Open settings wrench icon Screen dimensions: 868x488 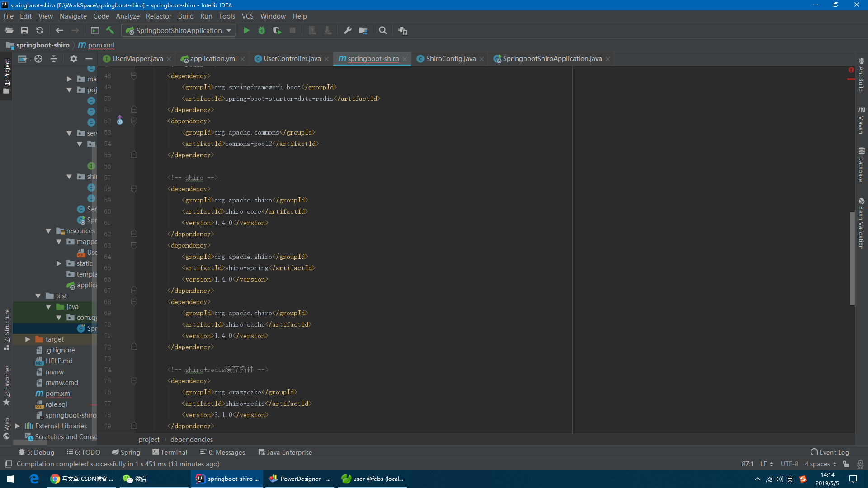[348, 31]
